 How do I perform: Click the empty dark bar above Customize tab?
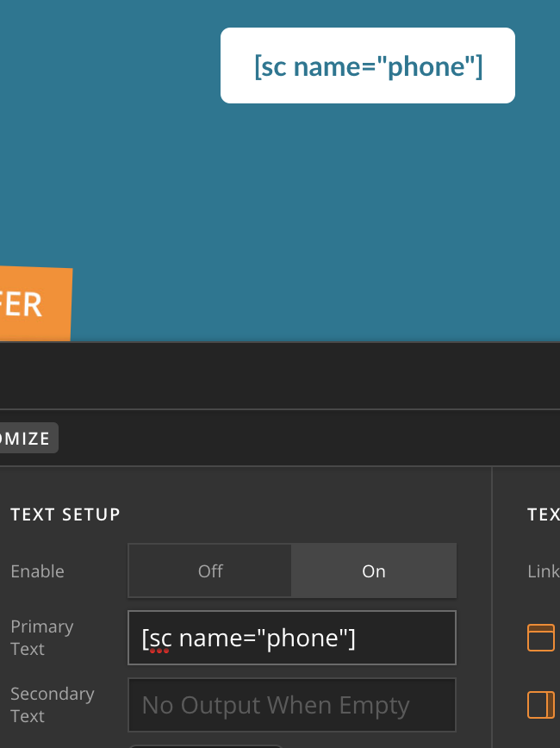[x=280, y=376]
